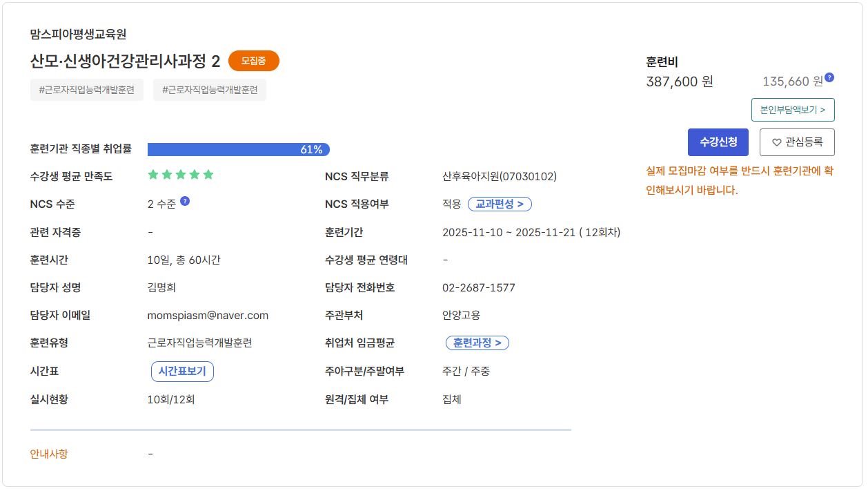Click the 시간표보기 button
The image size is (868, 489).
(x=182, y=372)
